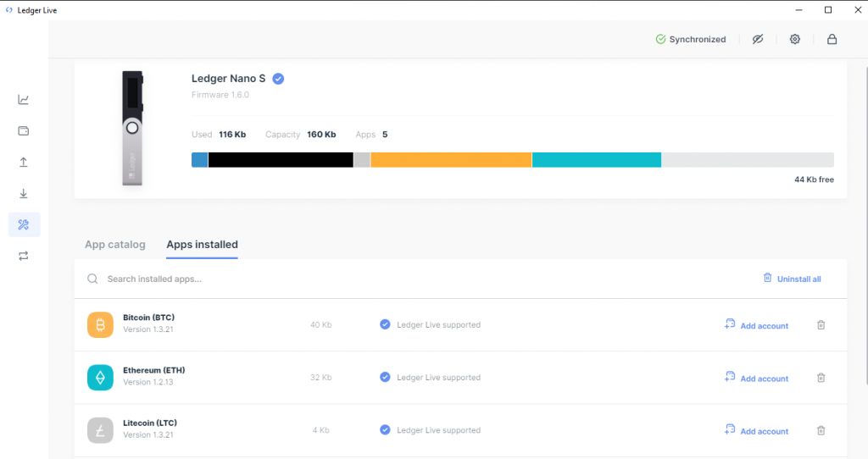Uninstall the Ethereum app using trash icon
Screen dimensions: 868x459
(x=821, y=379)
